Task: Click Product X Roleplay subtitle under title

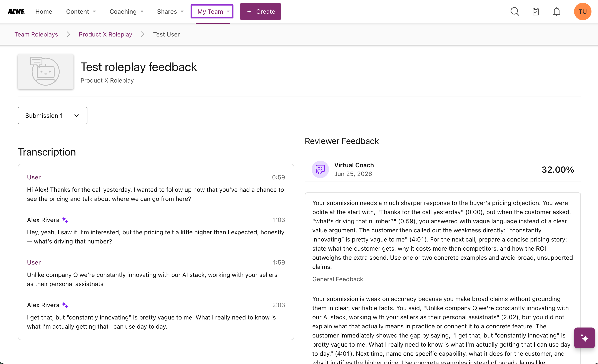Action: click(107, 80)
